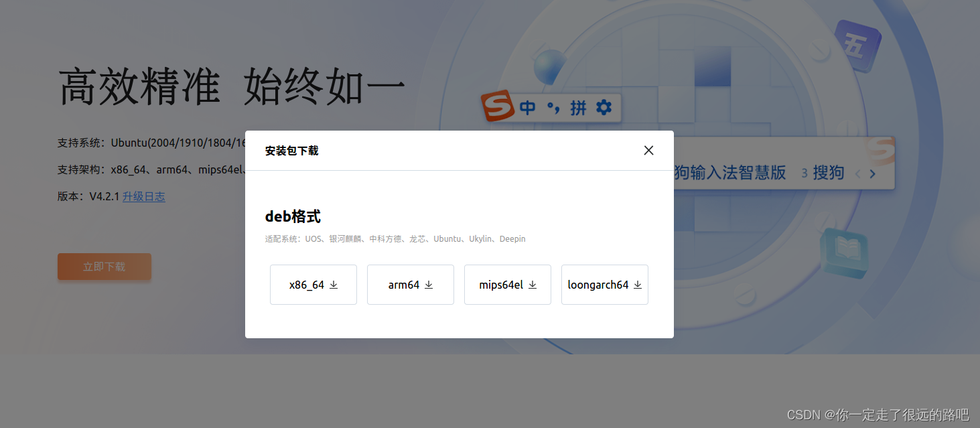This screenshot has width=980, height=428.
Task: Click candidate 3 搜狗 in the bar
Action: [x=823, y=173]
